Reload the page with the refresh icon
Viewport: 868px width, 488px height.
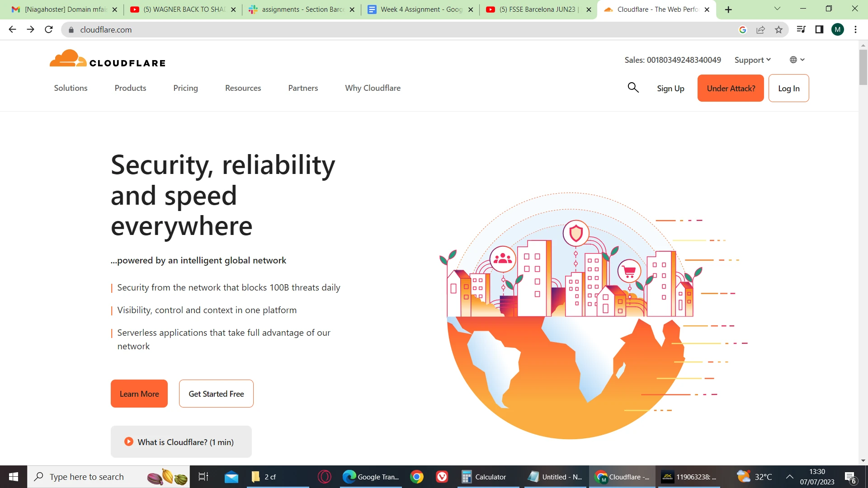49,30
